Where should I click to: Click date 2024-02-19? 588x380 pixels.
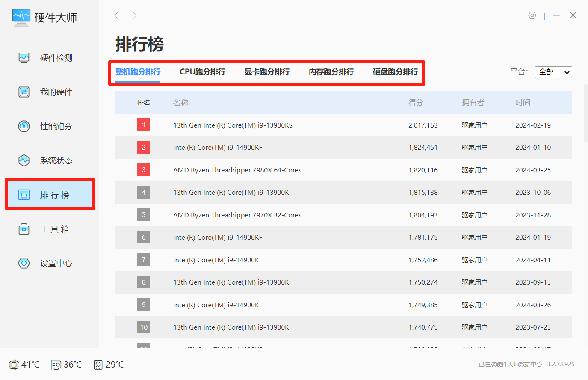point(533,125)
